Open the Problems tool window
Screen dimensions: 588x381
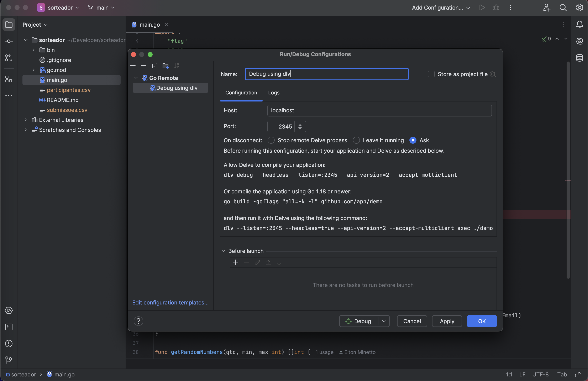point(9,343)
